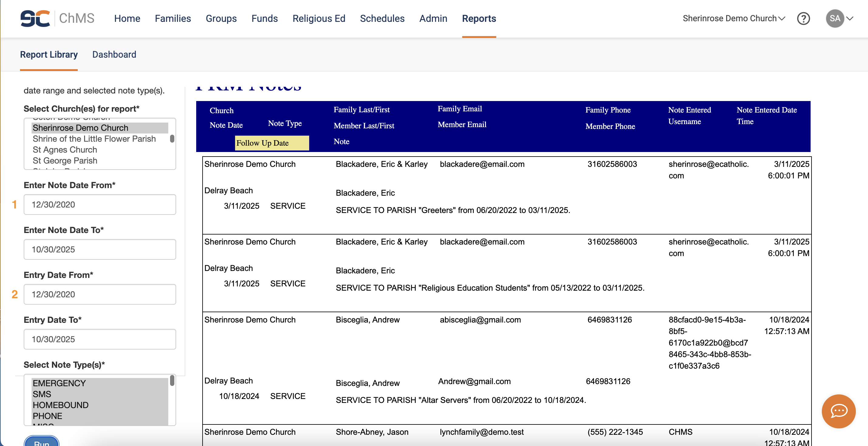Image resolution: width=868 pixels, height=446 pixels.
Task: Expand the Sherinrose Demo Church organization dropdown
Action: click(733, 19)
